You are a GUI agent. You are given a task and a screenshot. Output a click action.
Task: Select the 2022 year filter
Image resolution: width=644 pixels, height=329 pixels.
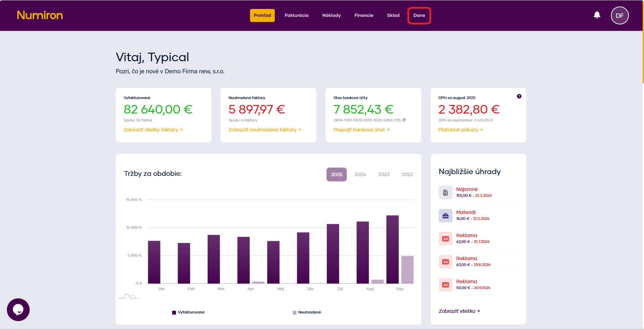coord(407,174)
